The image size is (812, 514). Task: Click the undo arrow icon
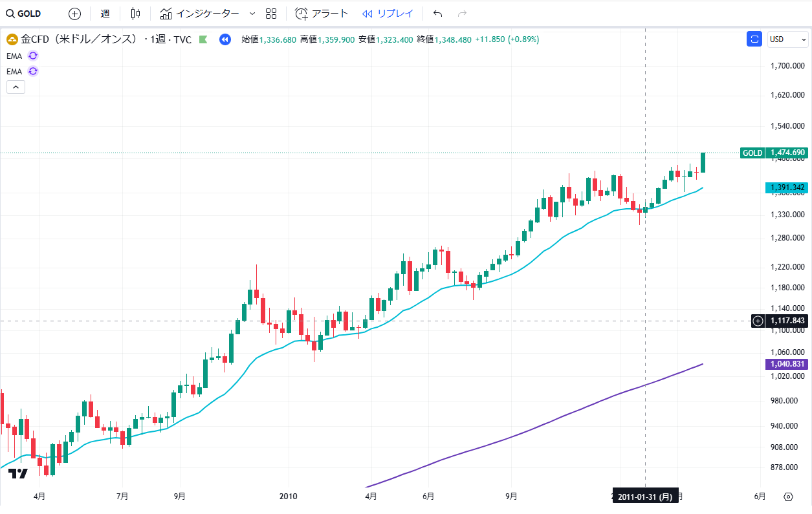(x=438, y=14)
